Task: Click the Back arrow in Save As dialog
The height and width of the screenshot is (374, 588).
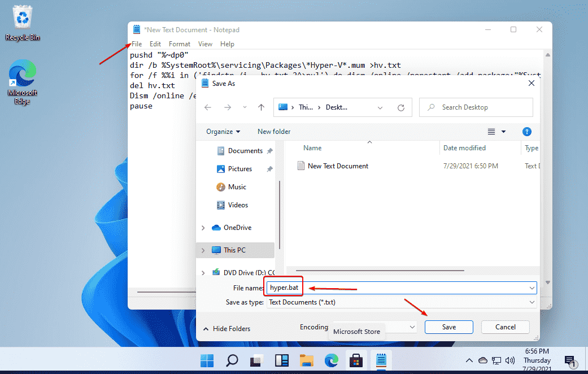Action: (x=208, y=107)
